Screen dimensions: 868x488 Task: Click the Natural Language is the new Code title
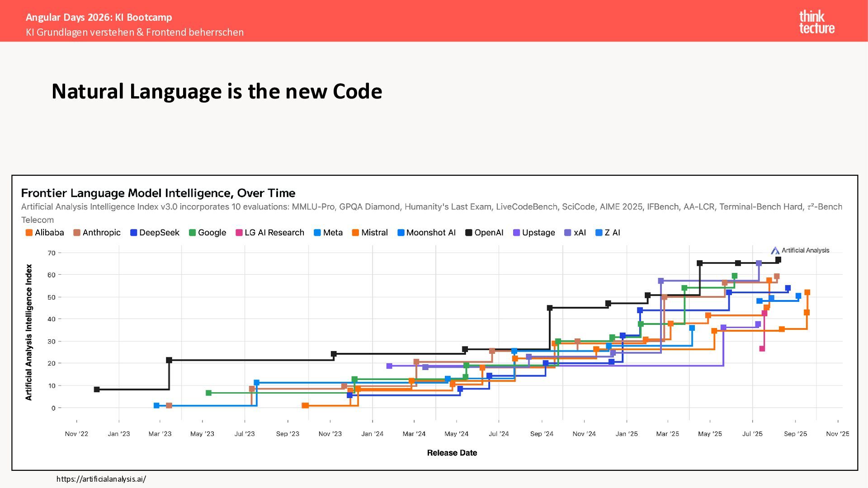[217, 91]
